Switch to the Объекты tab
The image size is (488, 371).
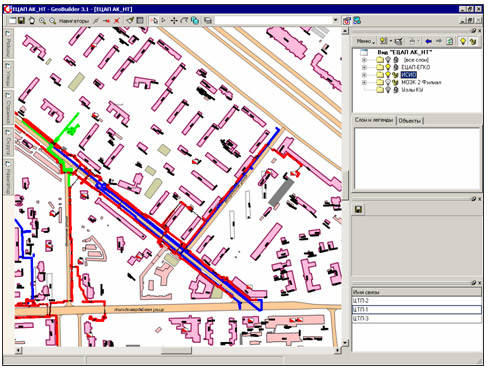point(409,121)
